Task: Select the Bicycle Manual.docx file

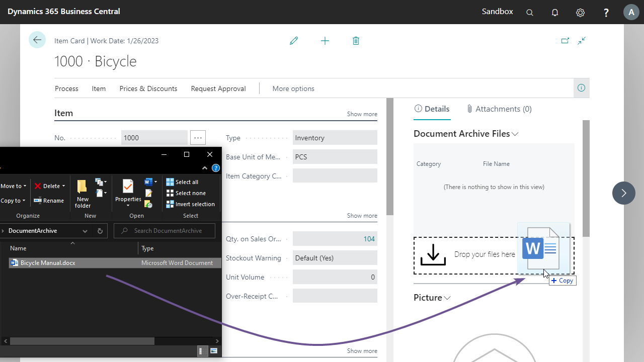Action: click(x=48, y=263)
